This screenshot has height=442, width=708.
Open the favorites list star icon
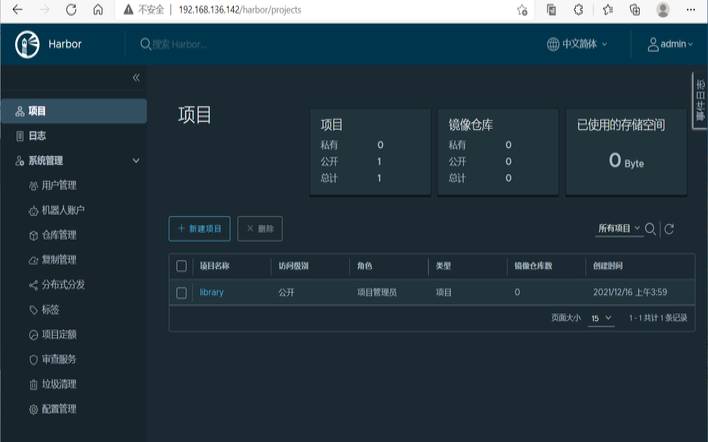(608, 9)
